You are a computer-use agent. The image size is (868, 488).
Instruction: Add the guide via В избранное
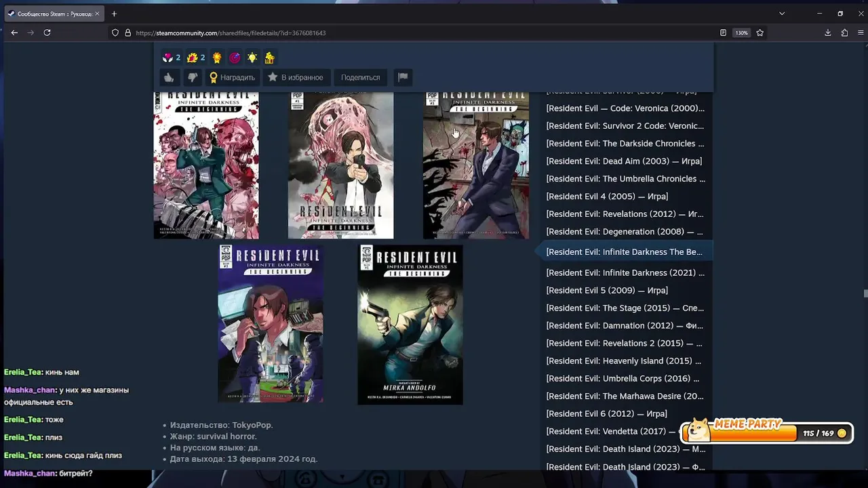pos(296,77)
